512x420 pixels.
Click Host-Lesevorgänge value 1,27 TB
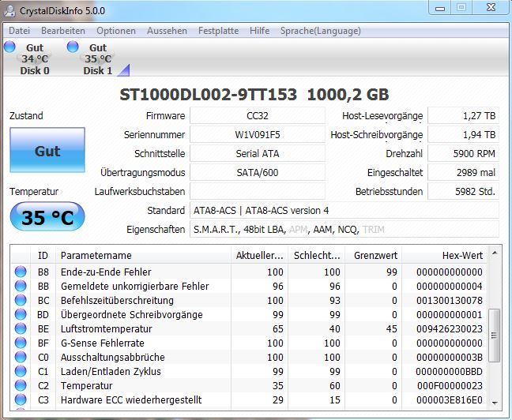(x=463, y=115)
